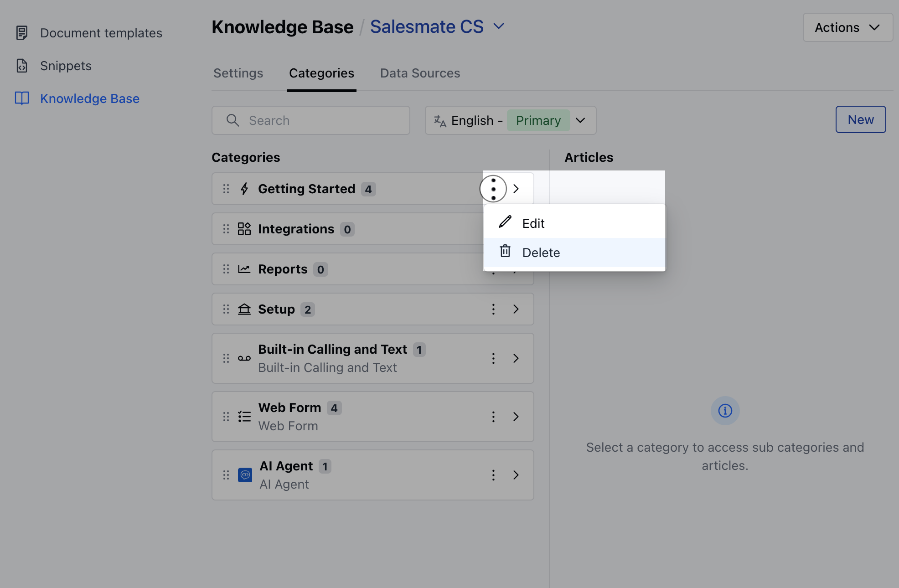Click AI Agent three-dot options icon
Viewport: 899px width, 588px height.
tap(493, 475)
